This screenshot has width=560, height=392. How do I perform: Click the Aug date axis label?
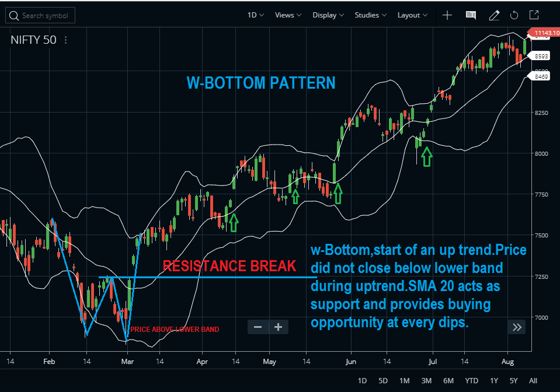click(507, 361)
